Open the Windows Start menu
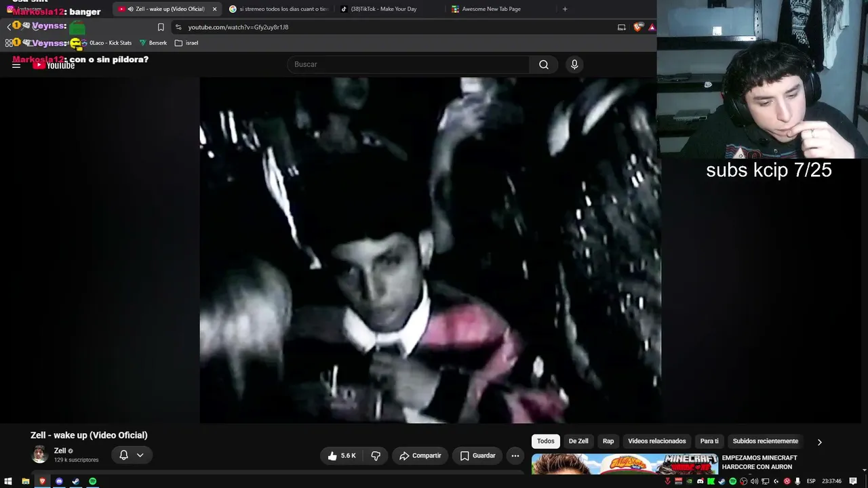 coord(9,481)
